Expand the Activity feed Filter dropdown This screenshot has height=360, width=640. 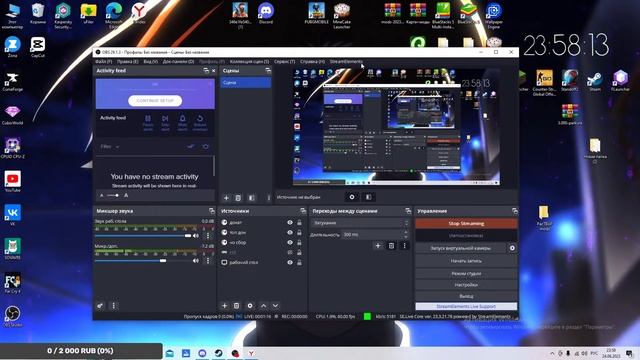coord(110,147)
